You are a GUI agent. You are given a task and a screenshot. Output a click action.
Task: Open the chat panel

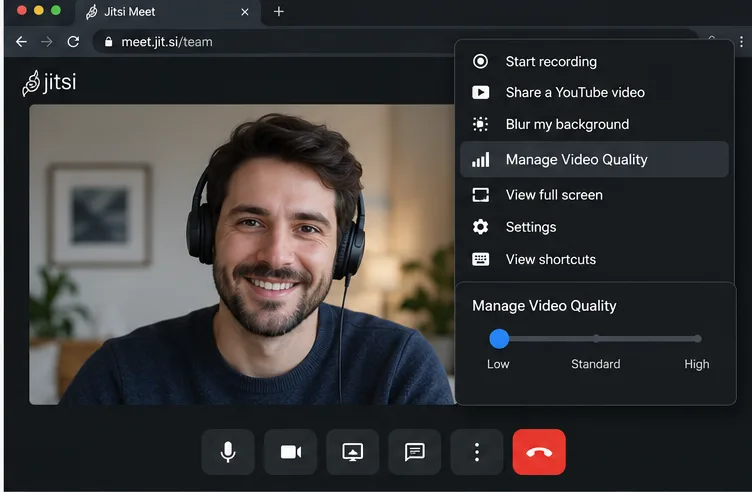click(415, 452)
